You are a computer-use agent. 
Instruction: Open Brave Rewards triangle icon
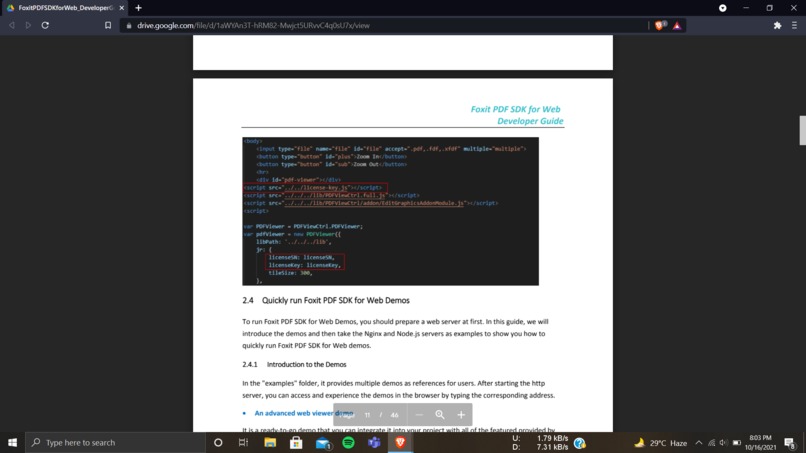coord(677,25)
